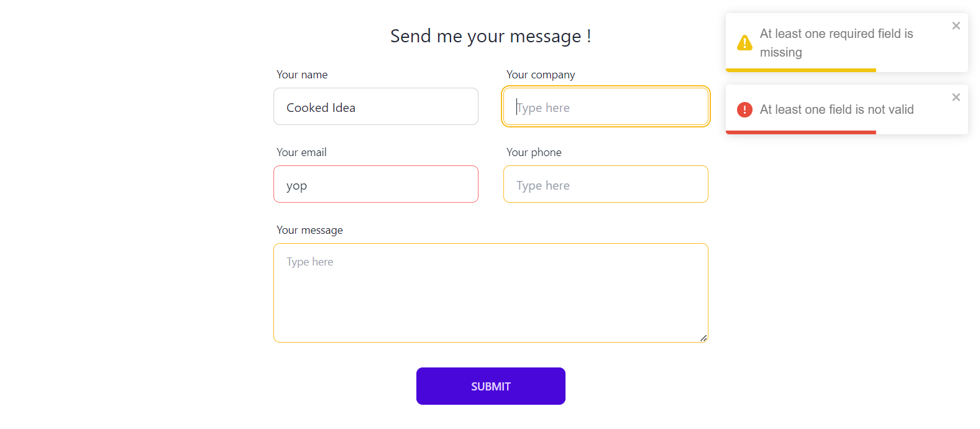The width and height of the screenshot is (980, 429).
Task: Click the "Your name" label
Action: [302, 75]
